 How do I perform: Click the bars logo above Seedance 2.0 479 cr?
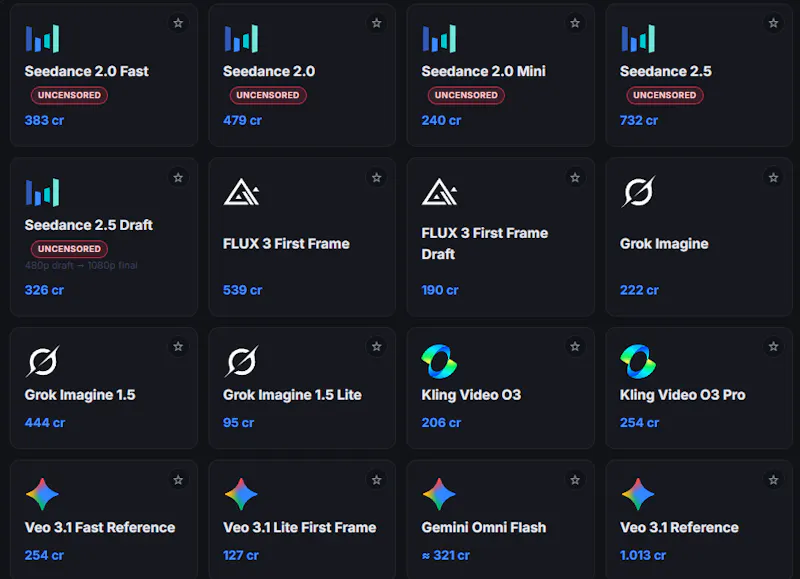(241, 38)
